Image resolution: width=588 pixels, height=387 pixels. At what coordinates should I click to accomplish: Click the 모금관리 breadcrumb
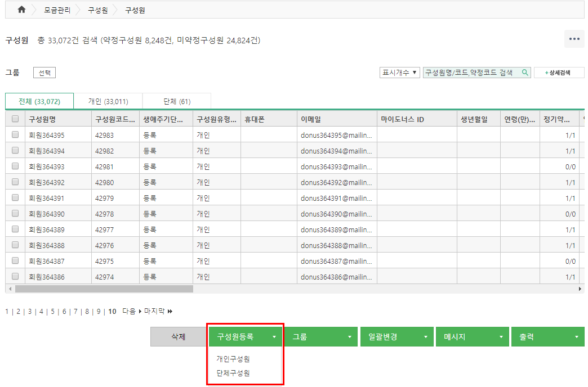57,10
